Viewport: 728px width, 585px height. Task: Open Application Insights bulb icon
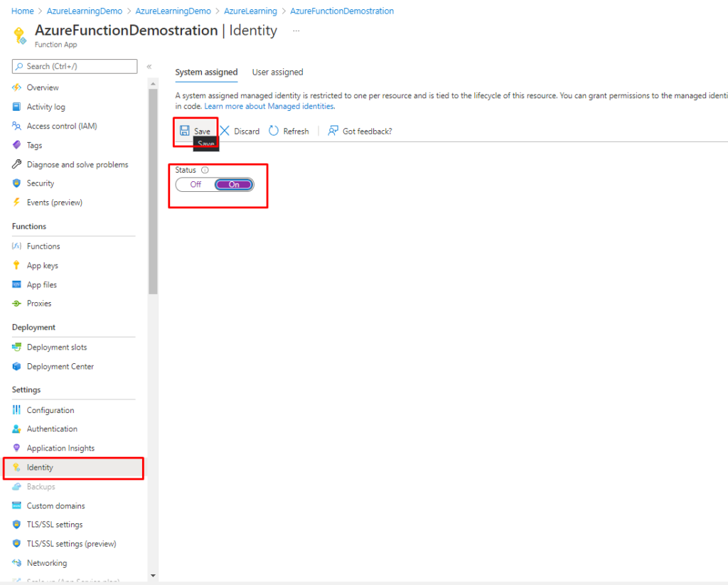coord(17,448)
